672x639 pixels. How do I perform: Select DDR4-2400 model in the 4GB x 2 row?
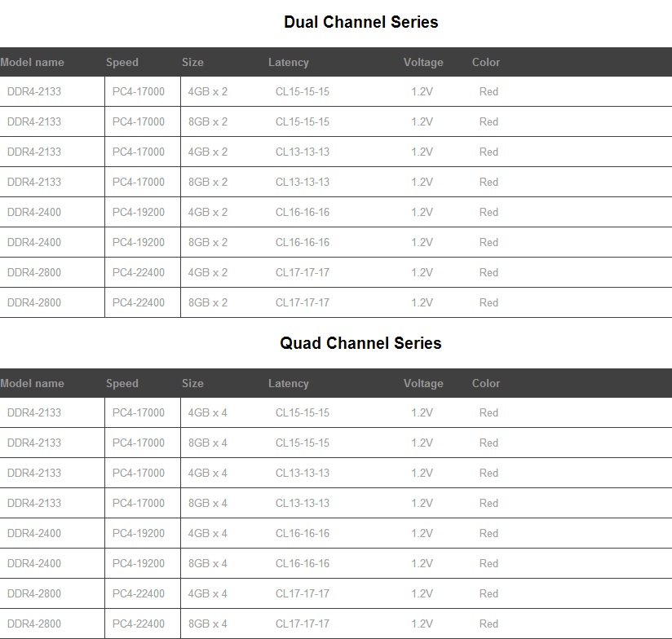[34, 212]
